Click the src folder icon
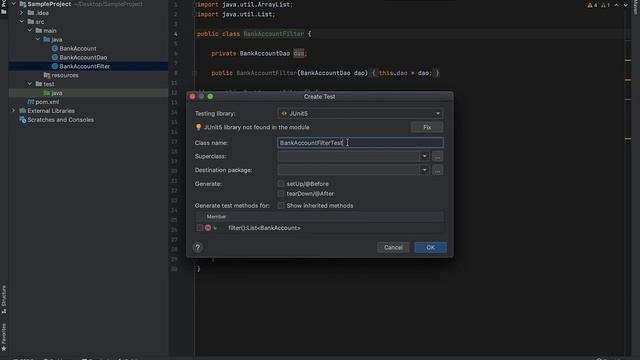The height and width of the screenshot is (360, 640). point(31,22)
